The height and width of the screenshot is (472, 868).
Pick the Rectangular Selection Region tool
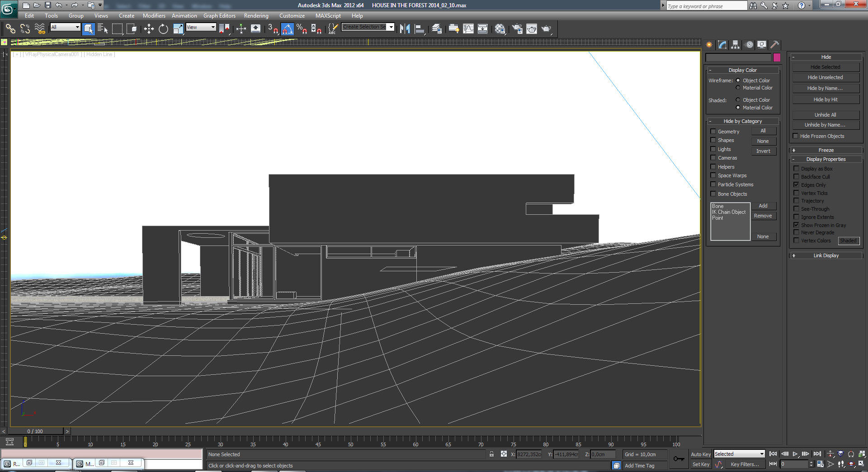point(118,29)
